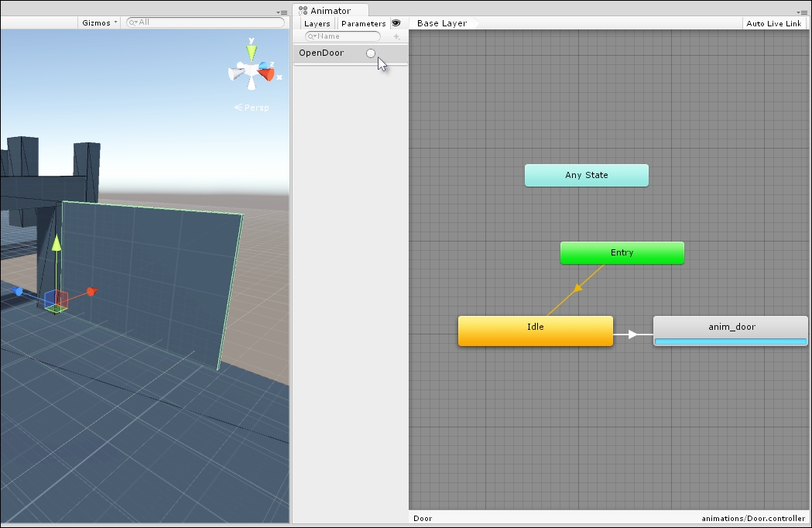Click the plus icon to add a parameter
Image resolution: width=812 pixels, height=528 pixels.
pos(396,36)
